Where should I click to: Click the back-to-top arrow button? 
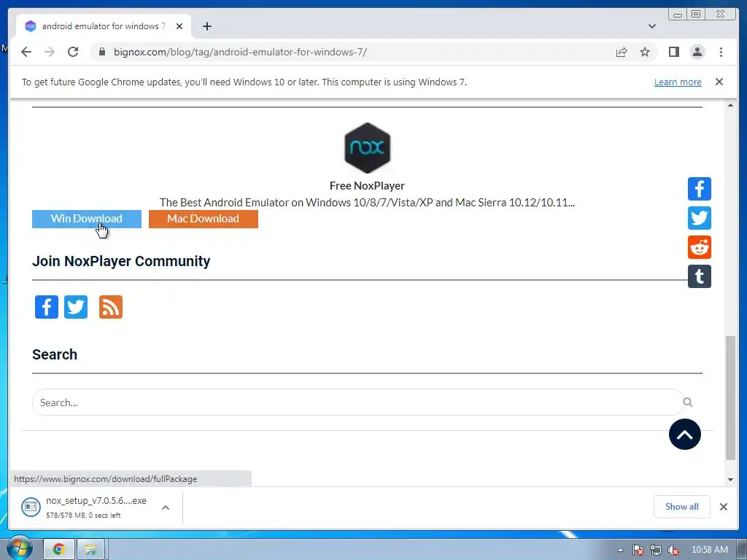pos(684,435)
